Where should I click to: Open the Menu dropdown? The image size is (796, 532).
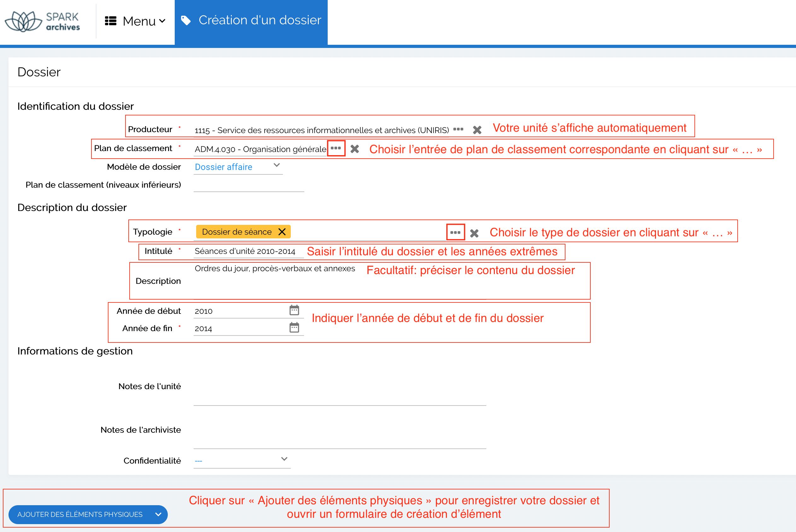135,21
